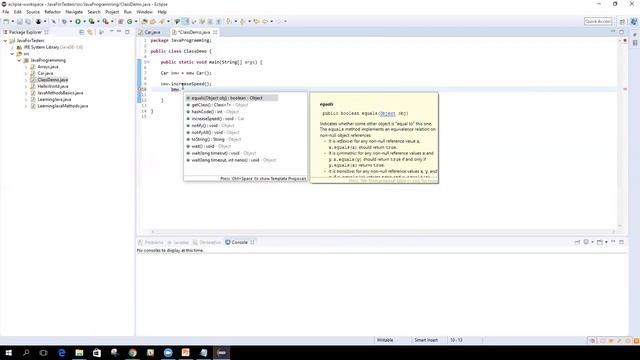Screen dimensions: 640x360
Task: Click the New Java Class toolbar icon
Action: point(130,21)
